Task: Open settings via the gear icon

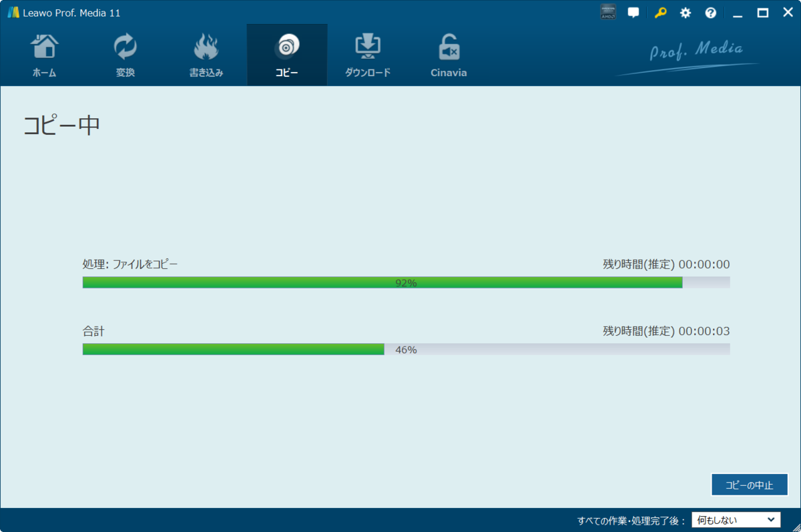Action: click(686, 13)
